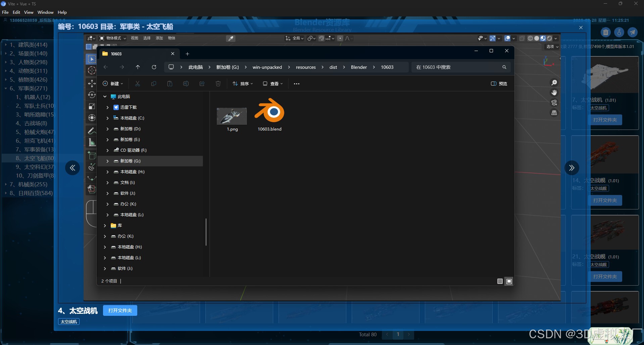Click the Explorer cut scissors icon
Image resolution: width=644 pixels, height=345 pixels.
coord(138,84)
